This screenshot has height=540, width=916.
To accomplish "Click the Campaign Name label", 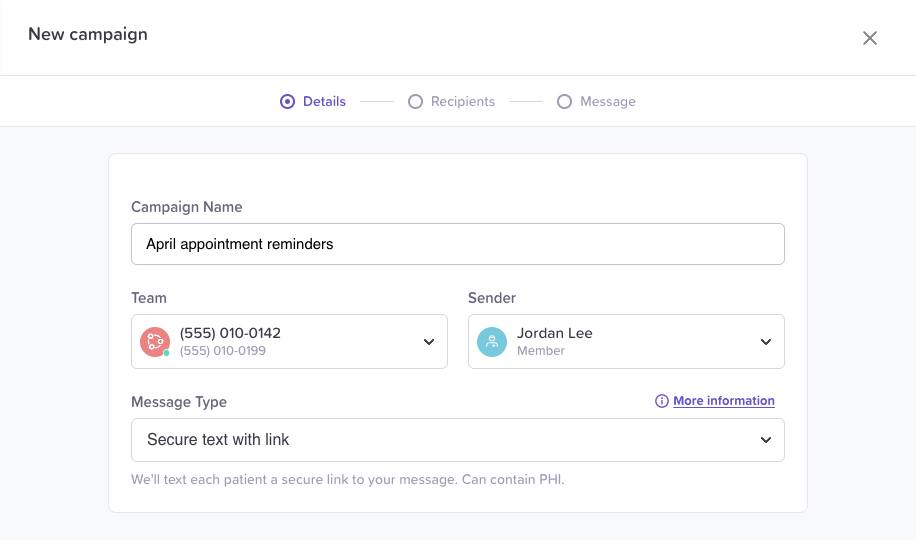I will pos(186,207).
